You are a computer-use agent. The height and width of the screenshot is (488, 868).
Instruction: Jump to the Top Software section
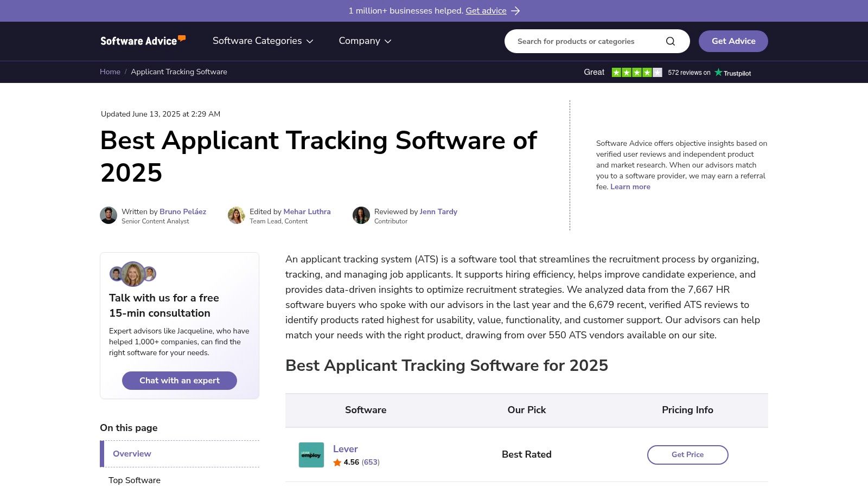click(x=135, y=480)
